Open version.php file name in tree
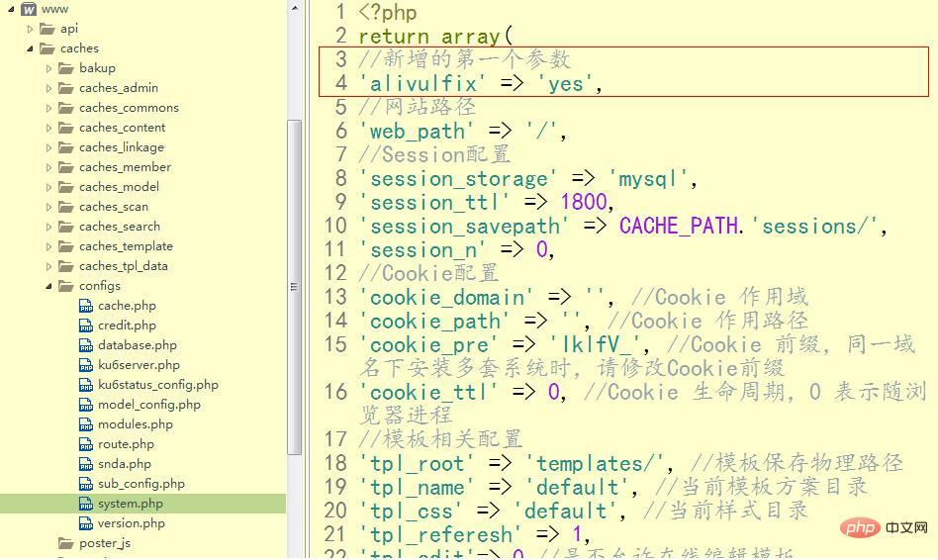This screenshot has width=938, height=560. tap(132, 523)
